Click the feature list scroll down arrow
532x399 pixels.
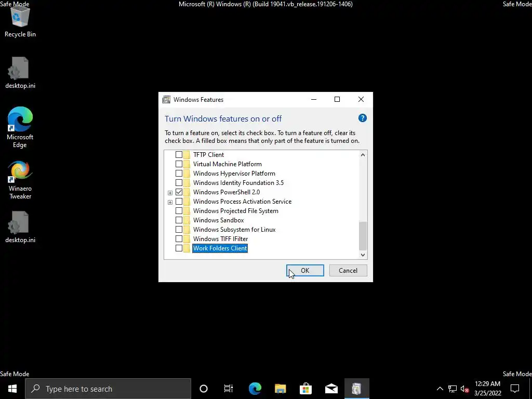coord(363,255)
